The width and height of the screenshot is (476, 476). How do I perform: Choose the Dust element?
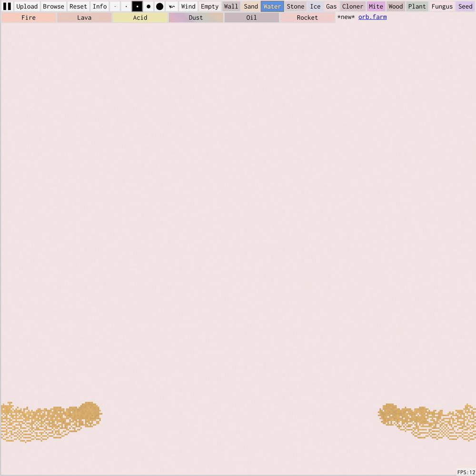pos(196,18)
